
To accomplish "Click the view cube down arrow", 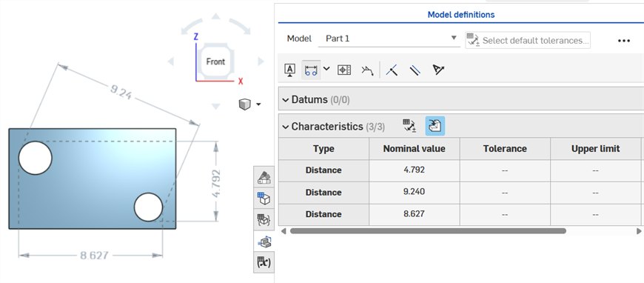I will tap(215, 107).
